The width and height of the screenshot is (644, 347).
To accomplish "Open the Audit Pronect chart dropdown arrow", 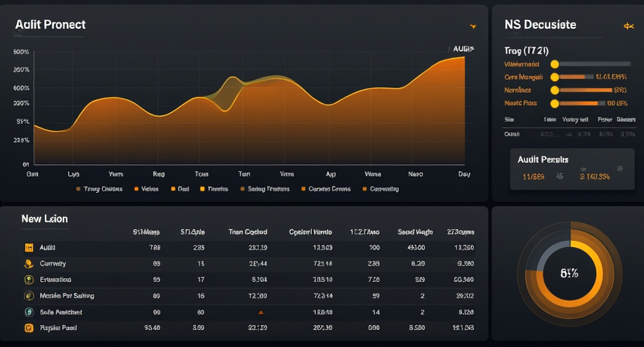I will pyautogui.click(x=472, y=26).
